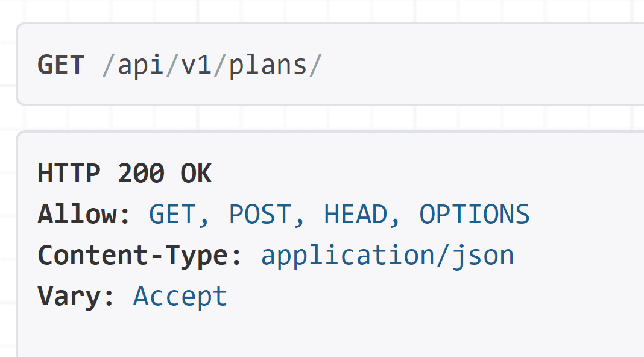644x357 pixels.
Task: Click empty space in the request URL box
Action: (x=482, y=65)
